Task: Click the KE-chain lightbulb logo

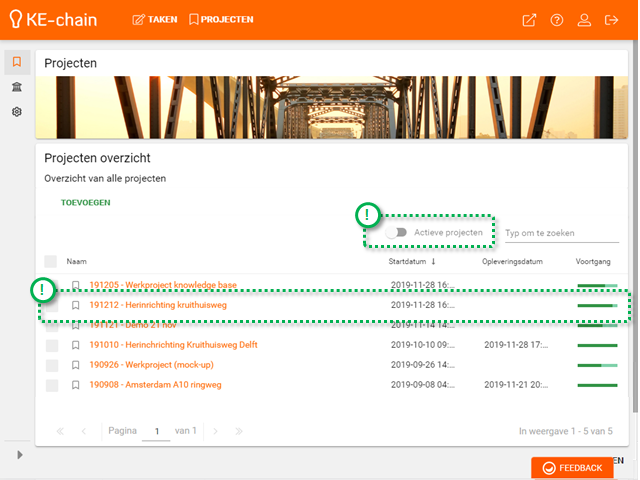Action: pos(16,20)
